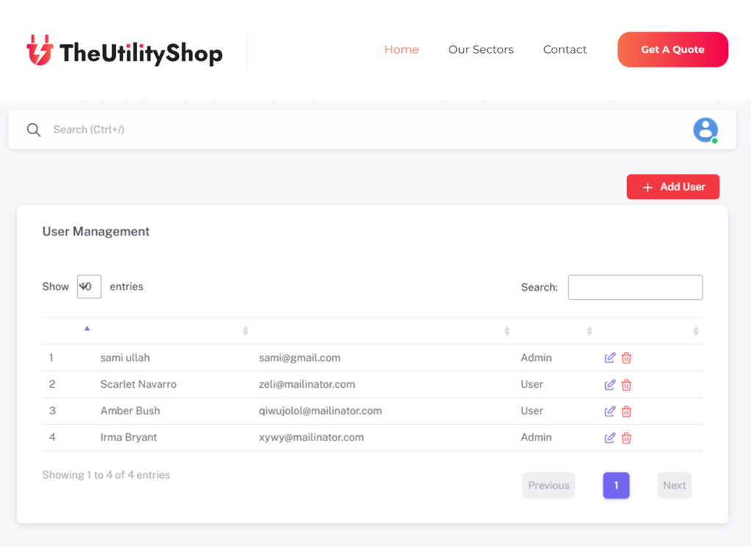Viewport: 751px width, 560px height.
Task: Sort the table by the email column arrows
Action: tap(507, 331)
